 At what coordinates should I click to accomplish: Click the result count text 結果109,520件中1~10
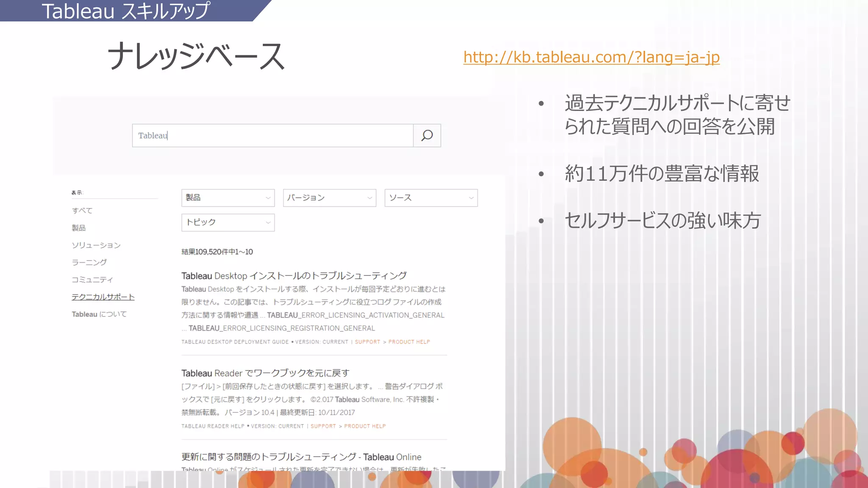217,252
